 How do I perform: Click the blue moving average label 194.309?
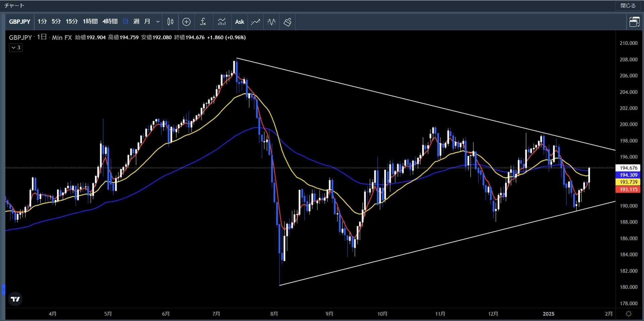(628, 175)
